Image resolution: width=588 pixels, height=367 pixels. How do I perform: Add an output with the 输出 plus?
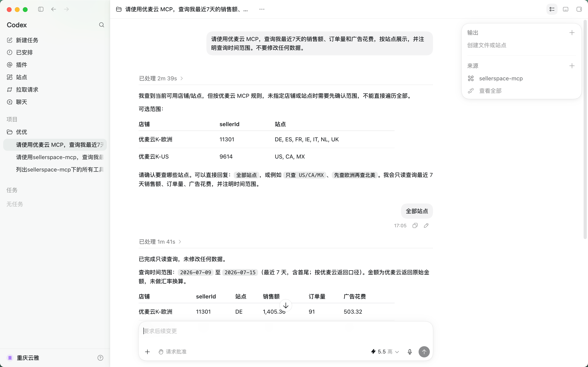click(572, 33)
